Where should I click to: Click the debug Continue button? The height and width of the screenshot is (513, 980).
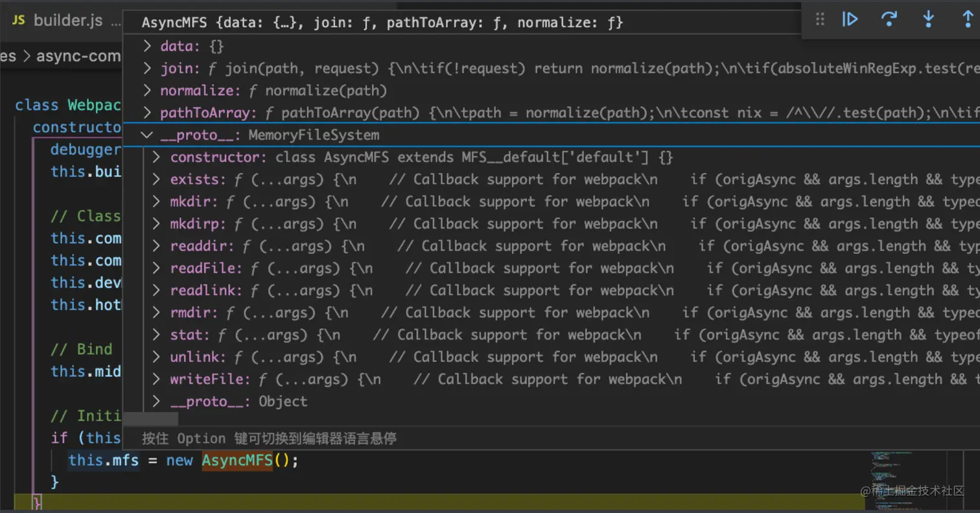[850, 19]
